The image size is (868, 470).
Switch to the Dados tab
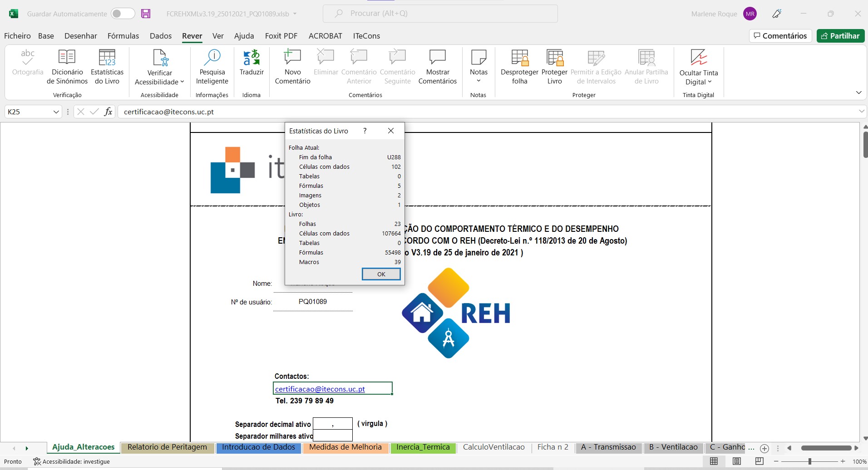[x=161, y=36]
